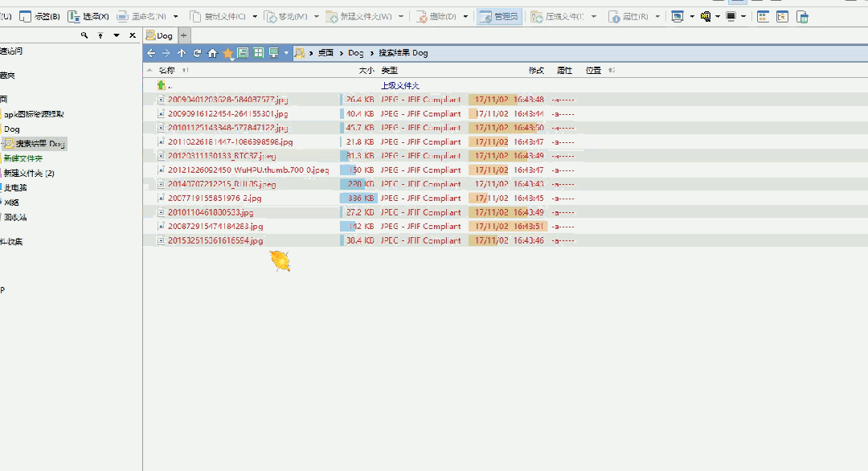
Task: Select file 2010110461830533.jpg
Action: [211, 212]
